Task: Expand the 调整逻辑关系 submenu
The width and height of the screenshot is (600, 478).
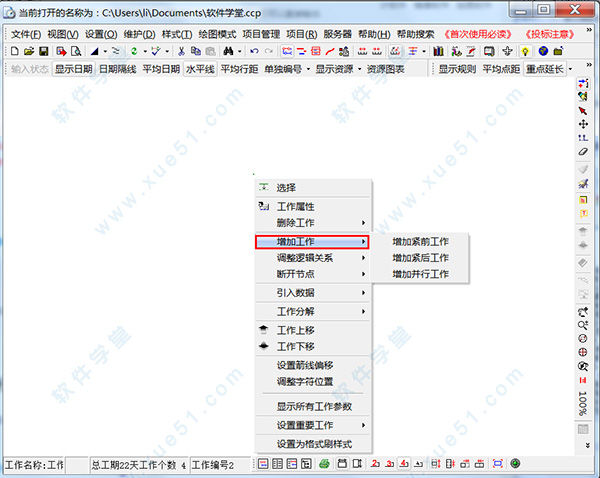Action: coord(311,257)
